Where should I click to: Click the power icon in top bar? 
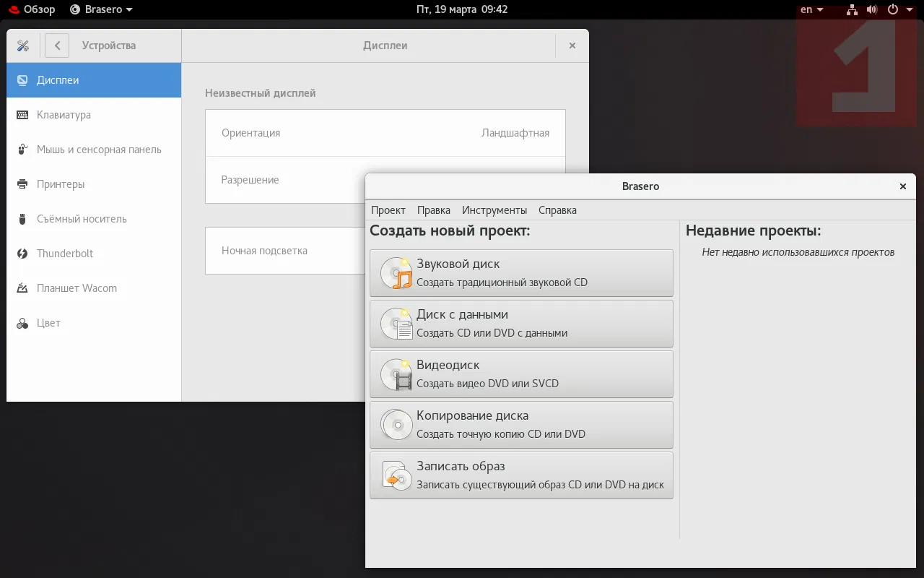pos(893,9)
